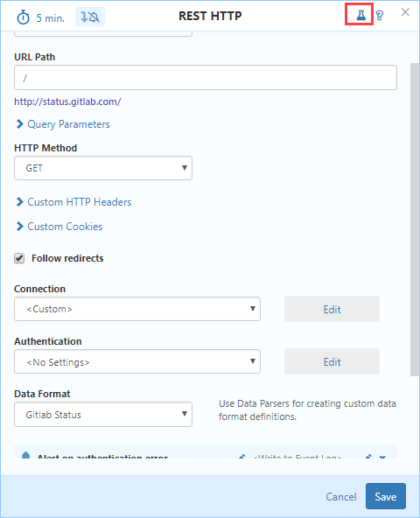This screenshot has height=518, width=420.
Task: Toggle the Follow redirects checkbox
Action: pyautogui.click(x=19, y=258)
